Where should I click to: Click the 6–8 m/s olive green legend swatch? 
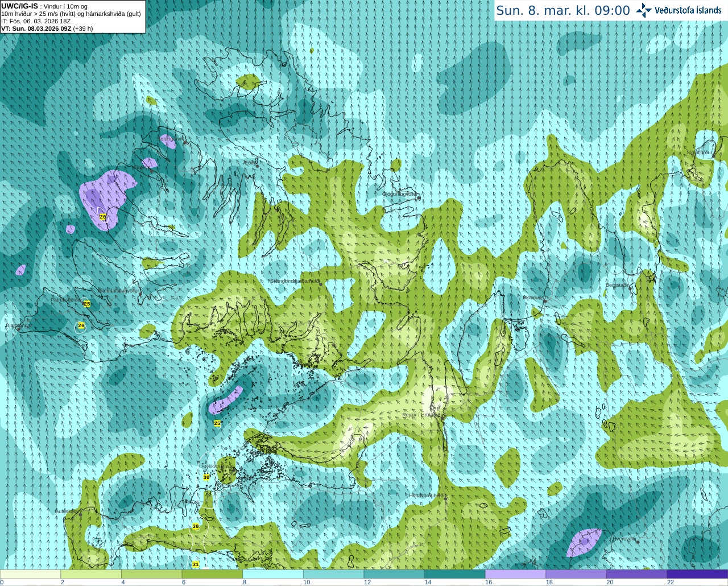point(212,574)
